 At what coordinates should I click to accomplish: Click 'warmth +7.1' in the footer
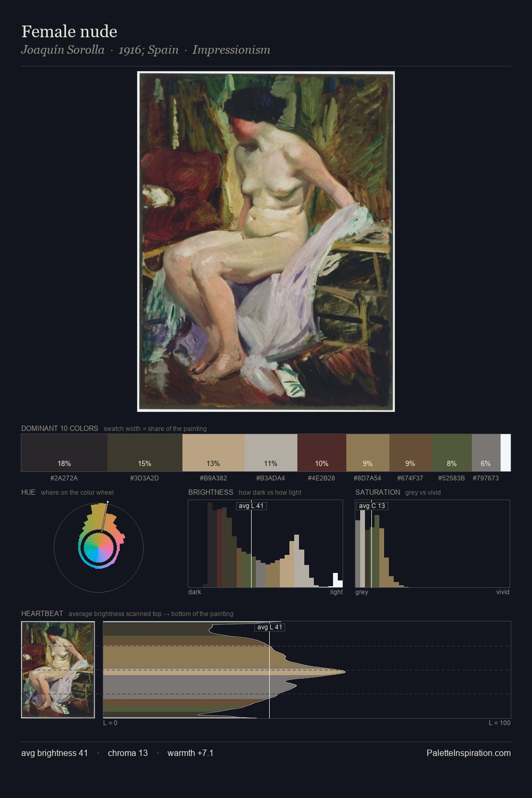point(190,753)
